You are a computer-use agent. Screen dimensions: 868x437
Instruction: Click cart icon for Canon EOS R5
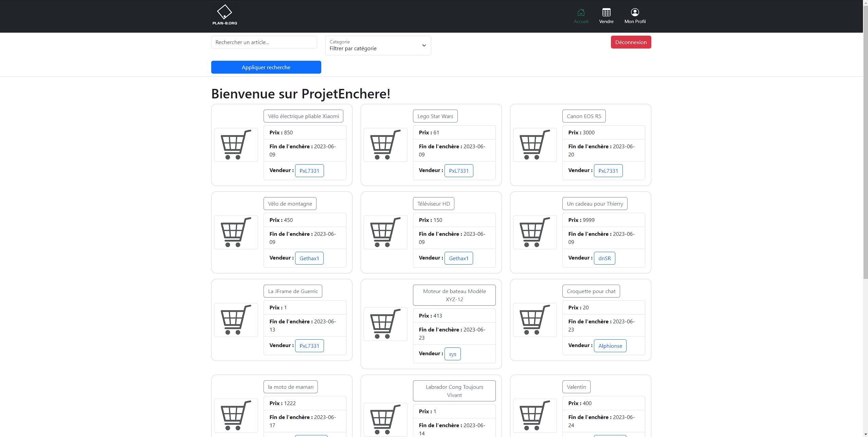click(535, 145)
